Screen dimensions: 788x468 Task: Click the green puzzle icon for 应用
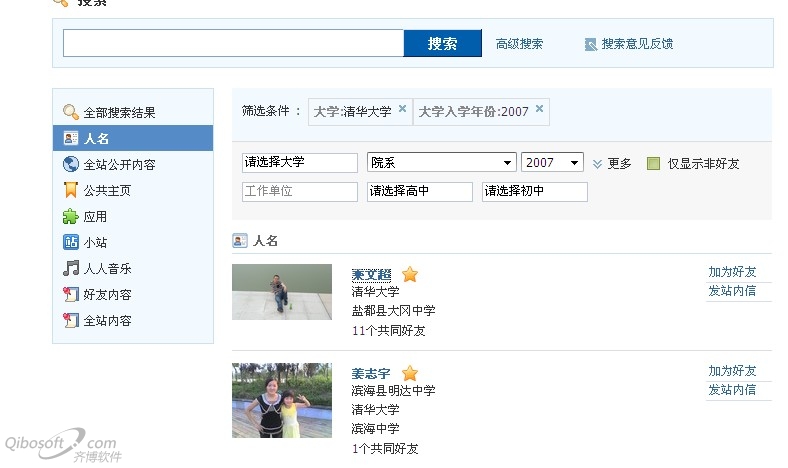(x=70, y=216)
